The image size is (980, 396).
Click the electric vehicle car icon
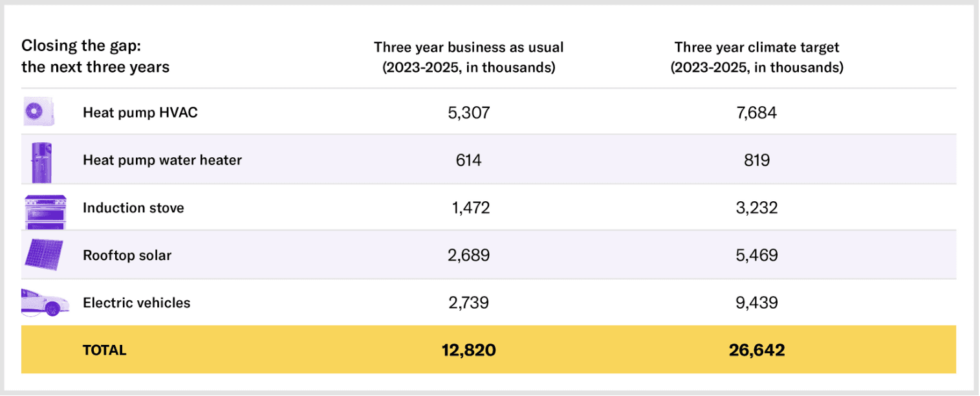pos(45,302)
